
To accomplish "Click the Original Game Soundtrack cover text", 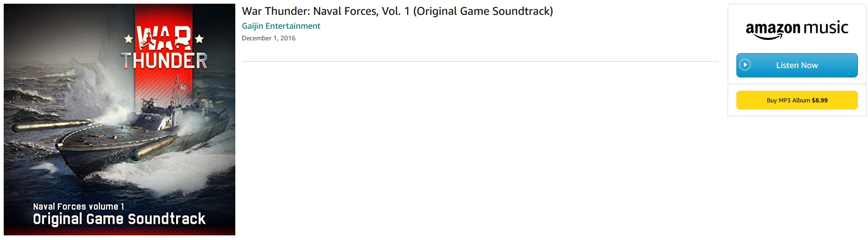I will pyautogui.click(x=119, y=219).
